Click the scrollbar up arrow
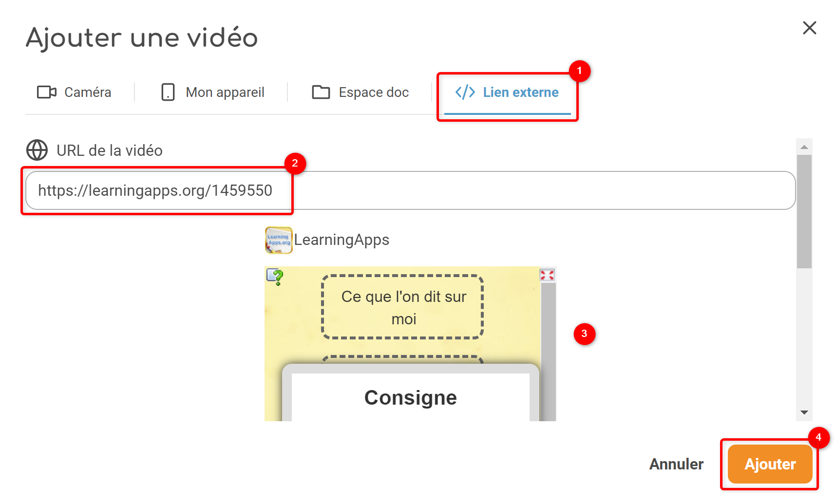836x504 pixels. (804, 147)
